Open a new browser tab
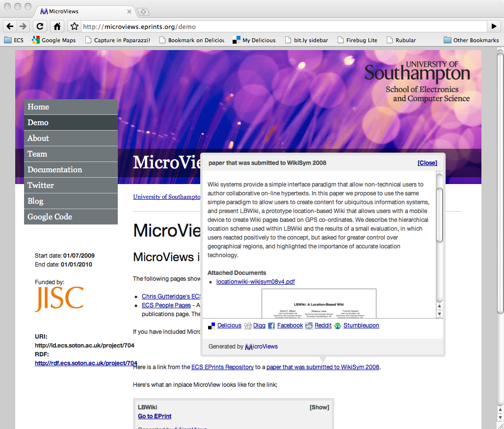This screenshot has width=504, height=429. [x=143, y=12]
